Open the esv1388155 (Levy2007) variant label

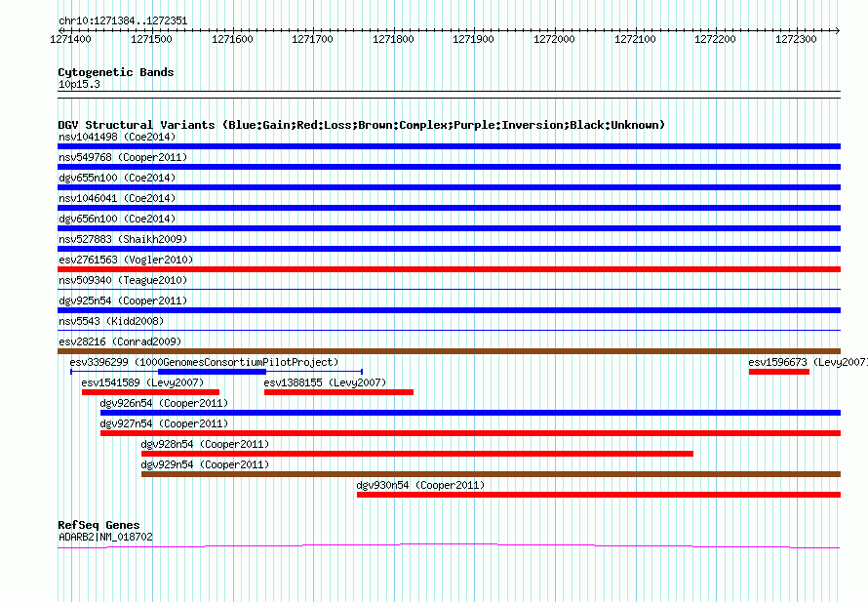click(x=325, y=382)
